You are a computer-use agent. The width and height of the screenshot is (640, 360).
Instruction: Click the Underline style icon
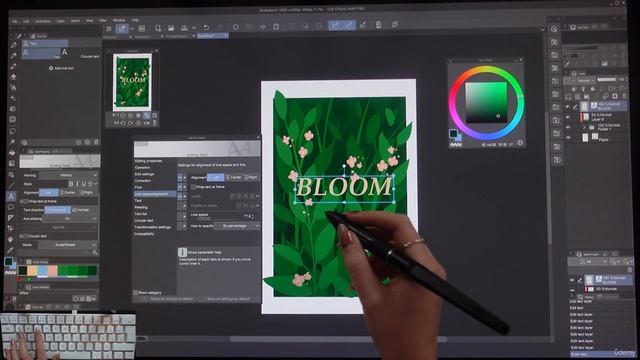tap(84, 184)
